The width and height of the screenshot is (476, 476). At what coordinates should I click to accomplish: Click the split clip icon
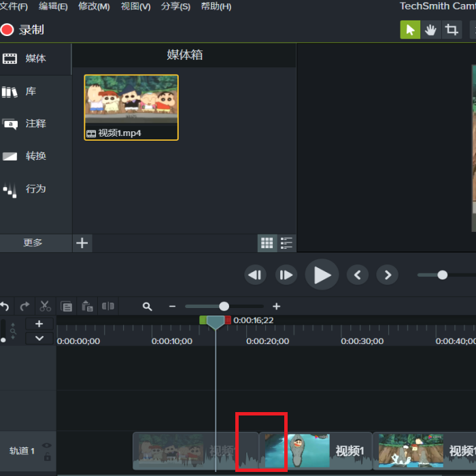coord(107,306)
